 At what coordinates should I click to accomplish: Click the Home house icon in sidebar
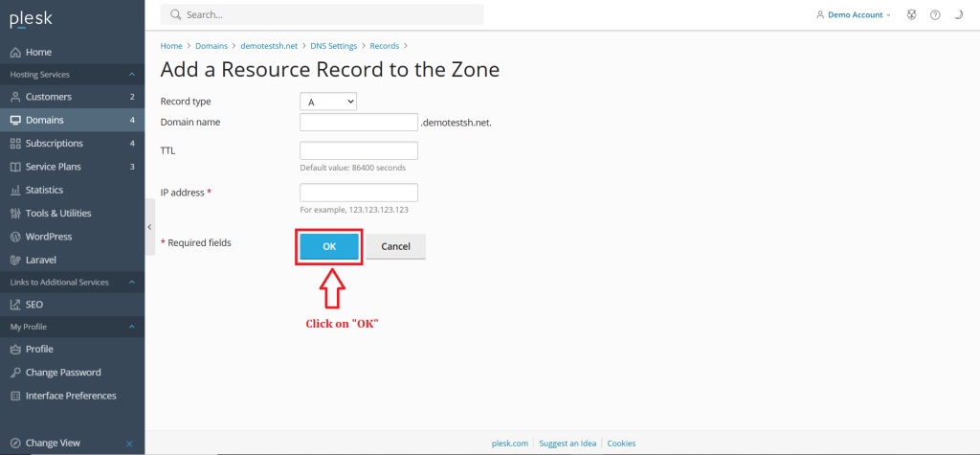(15, 53)
